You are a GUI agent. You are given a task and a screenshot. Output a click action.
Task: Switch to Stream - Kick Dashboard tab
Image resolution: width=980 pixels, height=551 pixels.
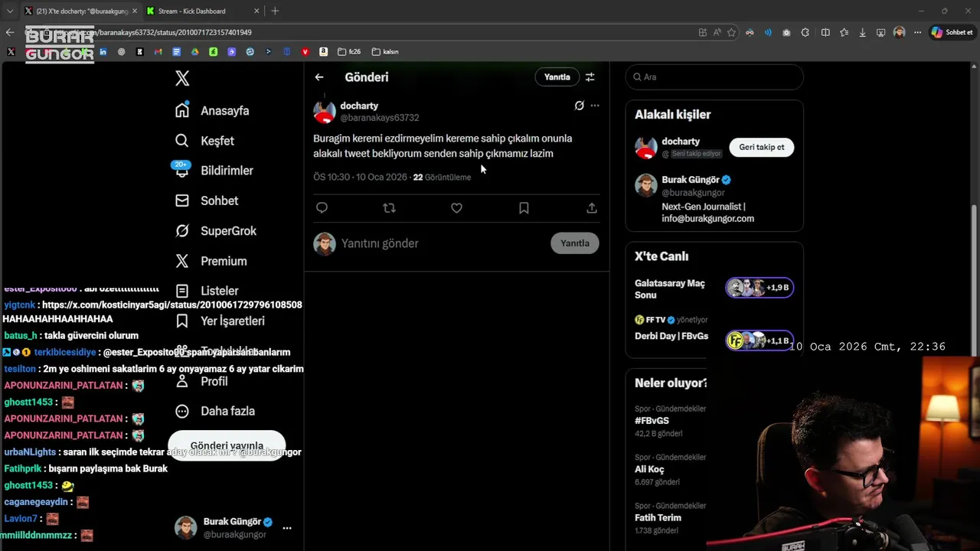(x=201, y=11)
